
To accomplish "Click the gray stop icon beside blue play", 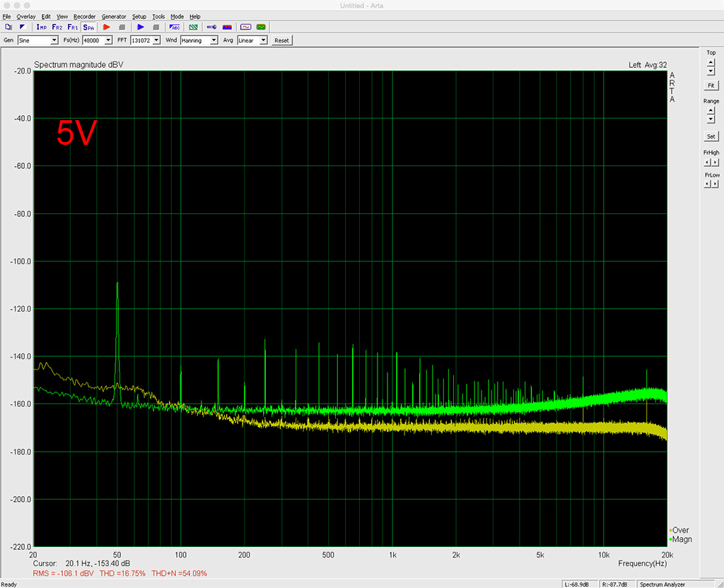I will (x=156, y=28).
